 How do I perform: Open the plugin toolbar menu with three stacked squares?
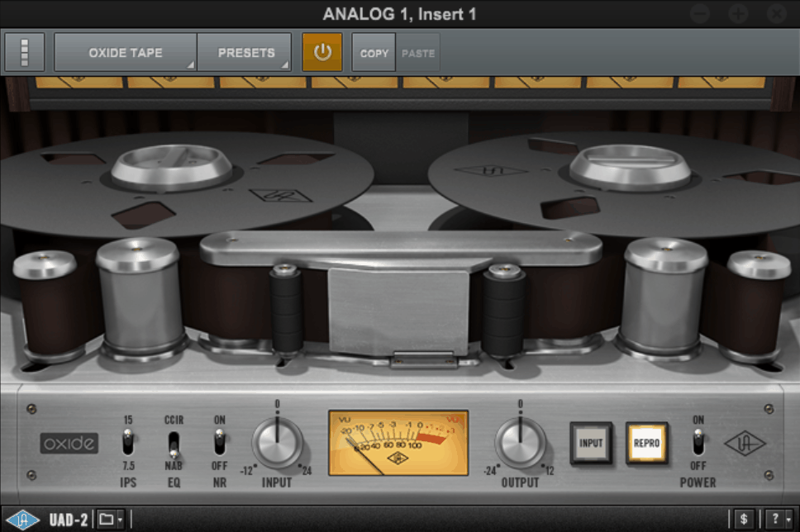25,52
